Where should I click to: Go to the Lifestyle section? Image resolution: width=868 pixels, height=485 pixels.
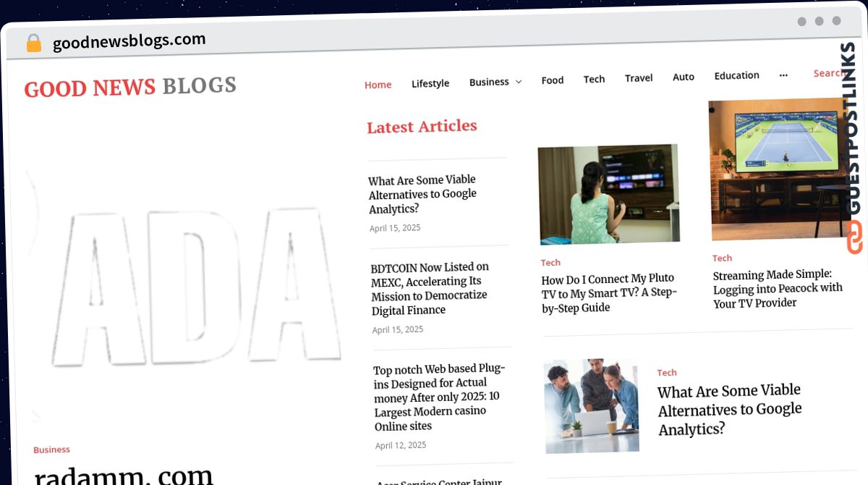[430, 83]
